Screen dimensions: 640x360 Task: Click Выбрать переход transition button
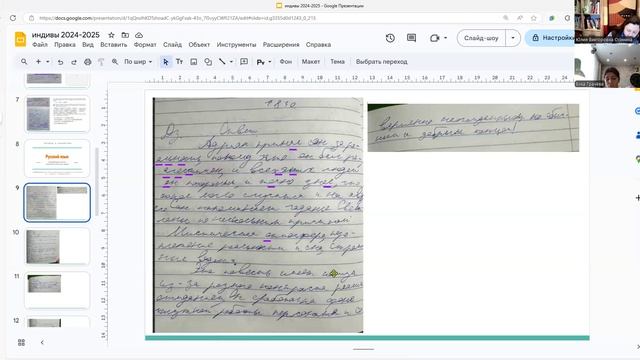click(x=382, y=62)
